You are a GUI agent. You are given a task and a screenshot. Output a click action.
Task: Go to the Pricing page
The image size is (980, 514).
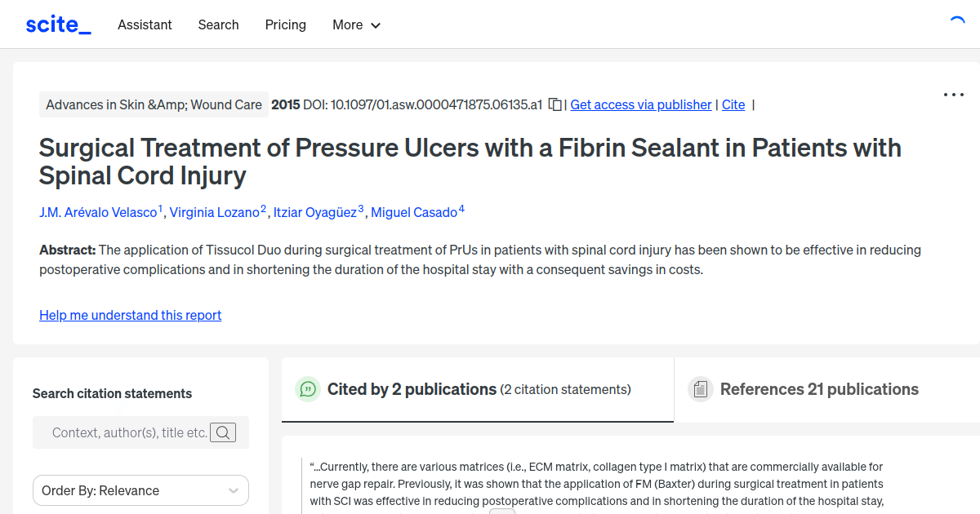285,25
